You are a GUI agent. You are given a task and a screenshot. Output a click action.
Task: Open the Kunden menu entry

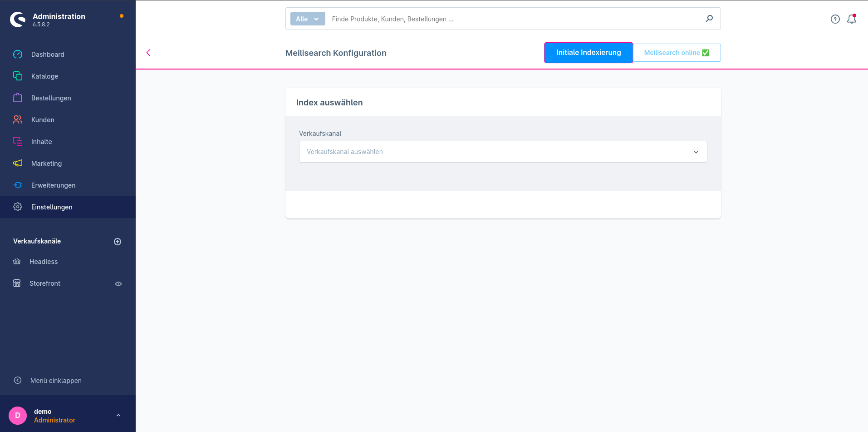pos(68,120)
